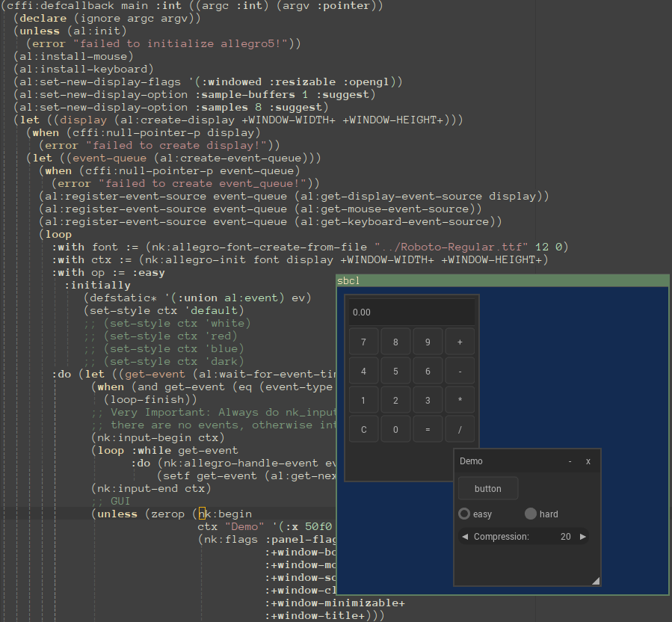Screen dimensions: 672x622
Task: Minimize the Demo panel with dash icon
Action: (570, 461)
